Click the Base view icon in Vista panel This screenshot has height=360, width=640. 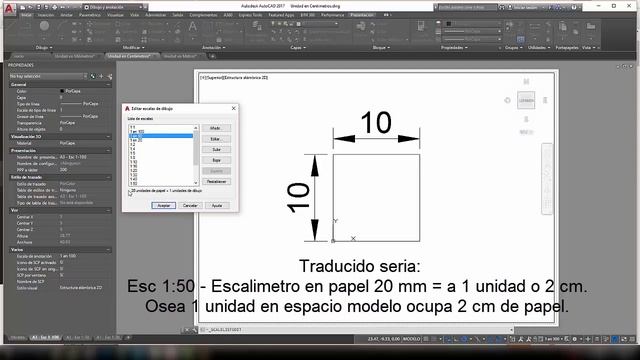click(x=590, y=27)
